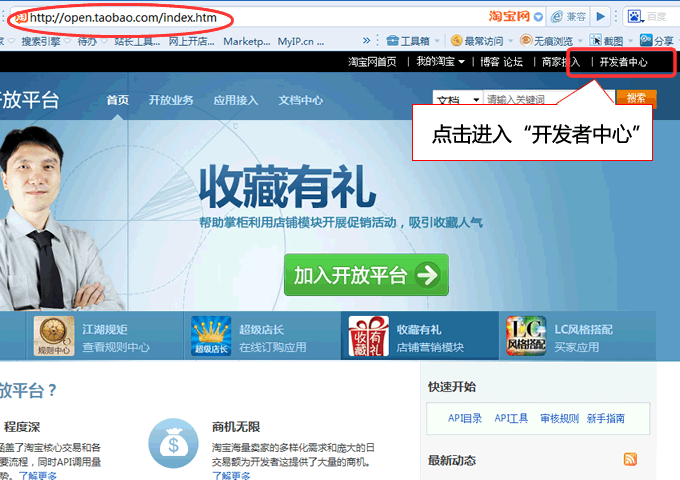Viewport: 680px width, 480px height.
Task: Open the 博客 link
Action: [x=490, y=62]
